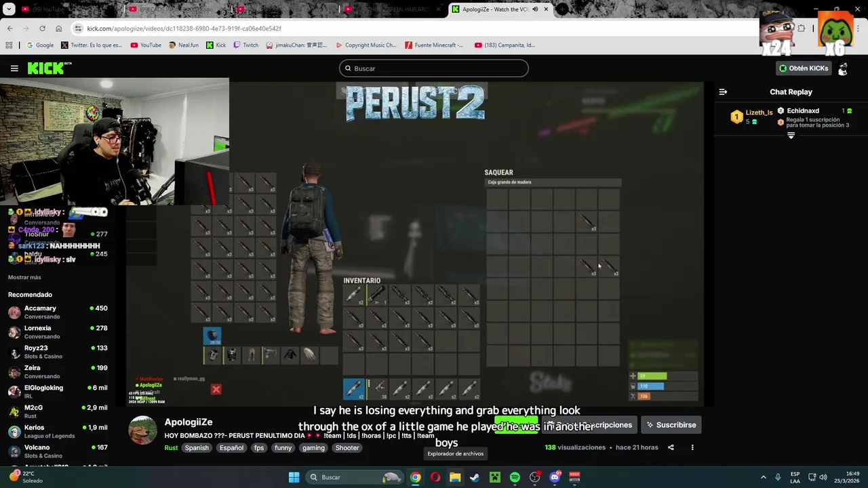Open Opera browser from taskbar
Screen dimensions: 868x488
(435, 477)
